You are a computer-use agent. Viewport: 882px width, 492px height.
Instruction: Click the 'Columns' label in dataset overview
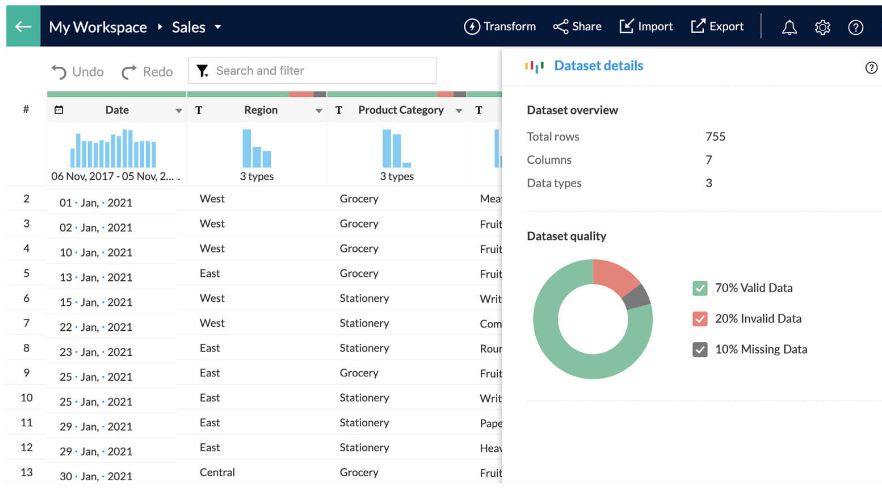click(x=549, y=160)
